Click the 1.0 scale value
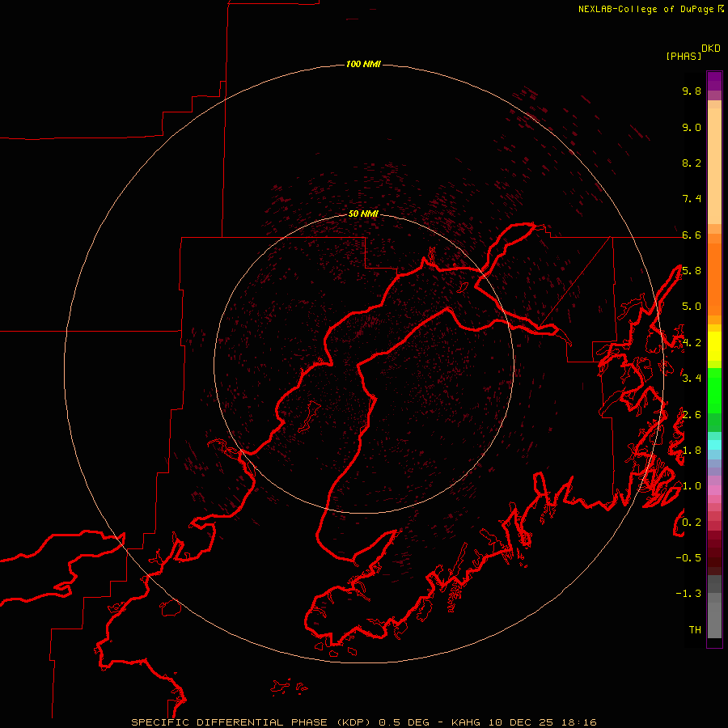728x728 pixels. point(692,486)
